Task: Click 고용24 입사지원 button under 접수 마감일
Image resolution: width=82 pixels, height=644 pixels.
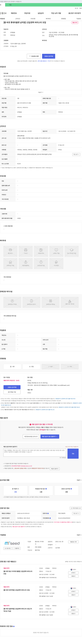Action: [x=12, y=387]
